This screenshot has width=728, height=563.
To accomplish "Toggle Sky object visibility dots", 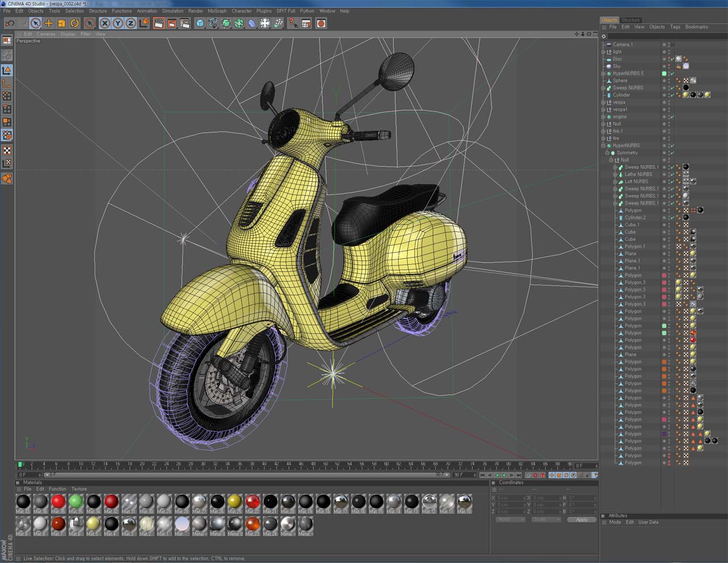I will pyautogui.click(x=669, y=67).
